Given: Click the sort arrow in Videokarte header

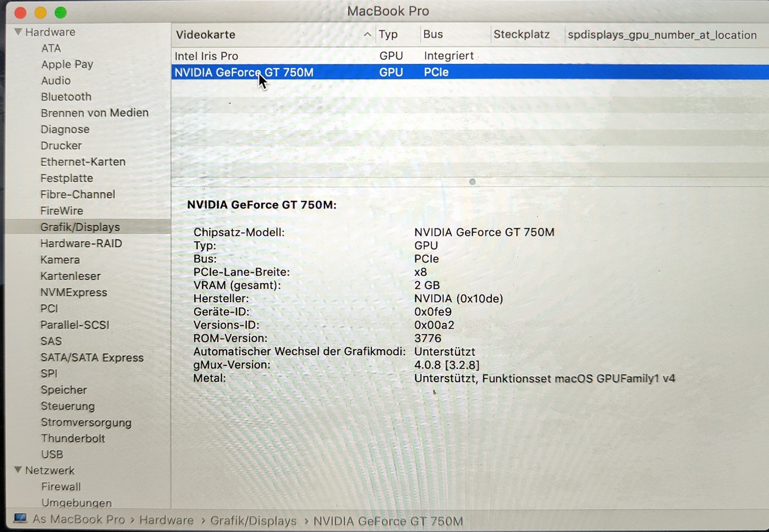Looking at the screenshot, I should pyautogui.click(x=367, y=35).
